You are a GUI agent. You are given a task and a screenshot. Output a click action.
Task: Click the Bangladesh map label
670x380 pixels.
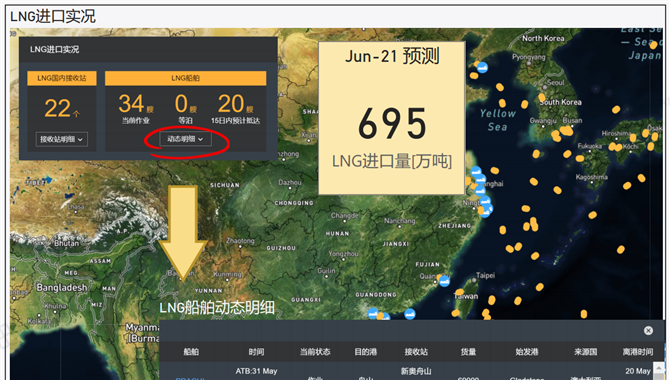tap(62, 287)
